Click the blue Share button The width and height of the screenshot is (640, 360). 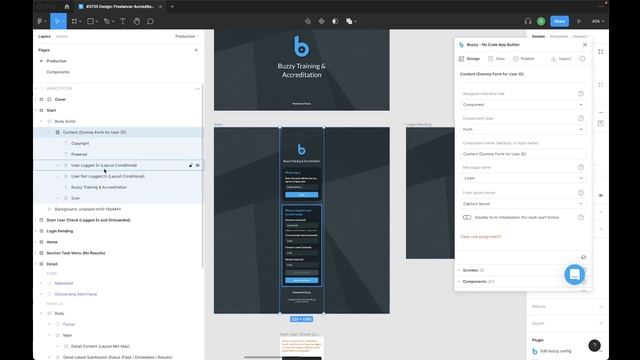tap(559, 21)
